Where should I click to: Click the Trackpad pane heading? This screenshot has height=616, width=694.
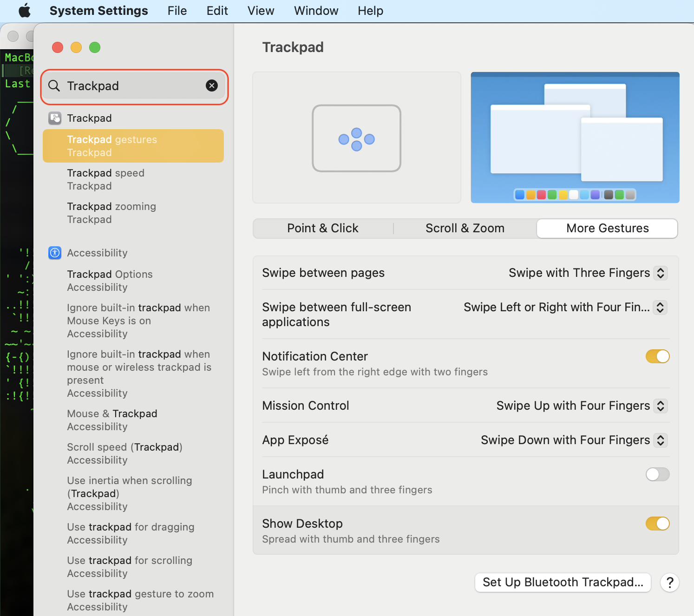pos(293,47)
